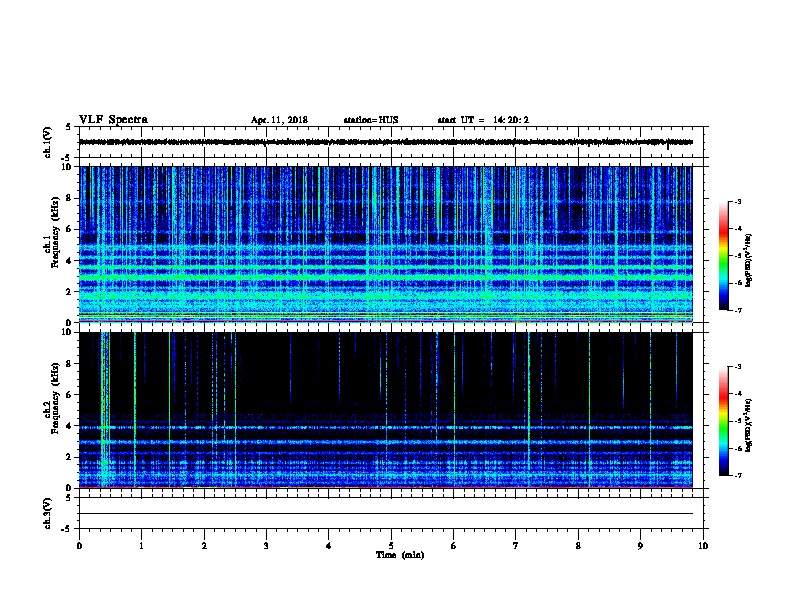Click the "station=HUS" header label
The height and width of the screenshot is (612, 792).
click(x=371, y=120)
